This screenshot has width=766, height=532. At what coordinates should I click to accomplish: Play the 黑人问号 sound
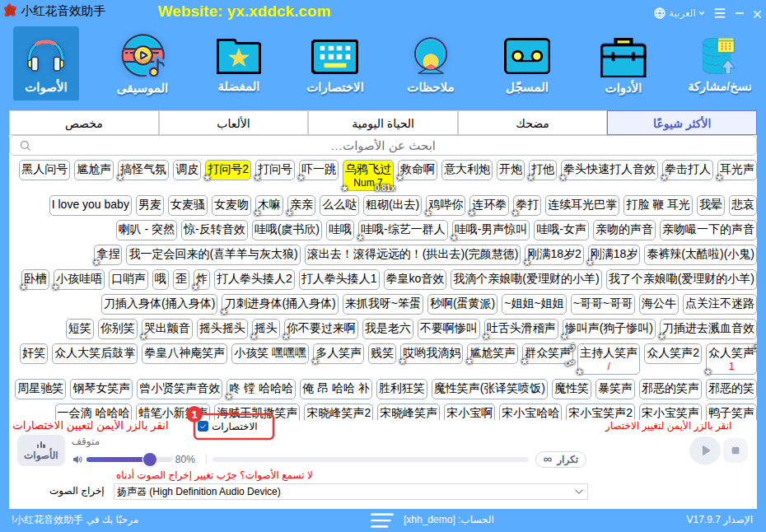click(44, 170)
